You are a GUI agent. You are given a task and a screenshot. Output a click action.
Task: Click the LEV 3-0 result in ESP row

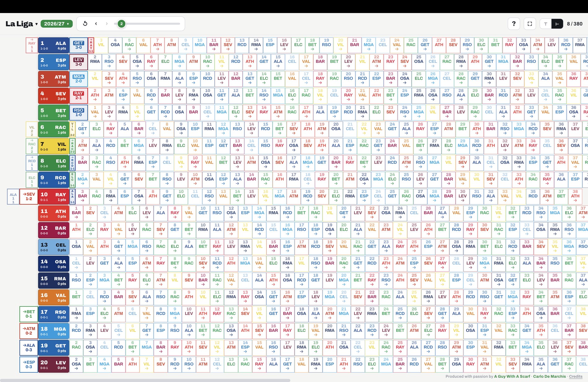[x=79, y=62]
